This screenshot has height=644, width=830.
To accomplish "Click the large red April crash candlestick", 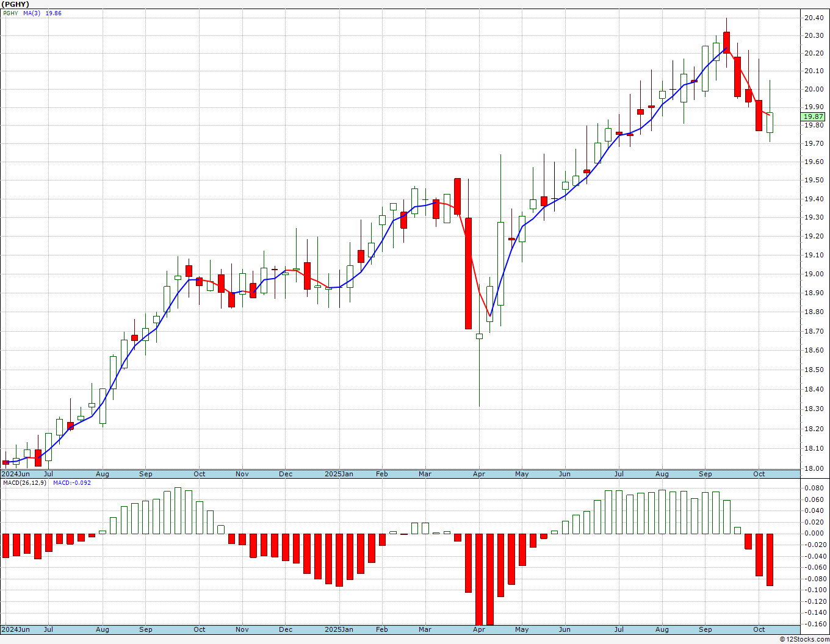I will [468, 273].
